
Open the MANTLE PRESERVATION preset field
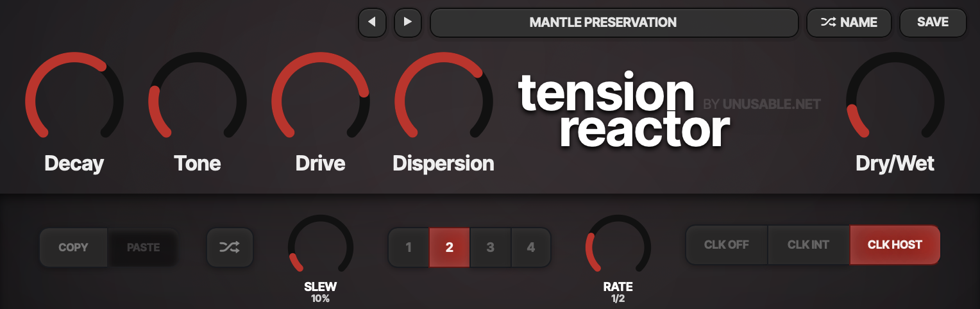tap(614, 22)
